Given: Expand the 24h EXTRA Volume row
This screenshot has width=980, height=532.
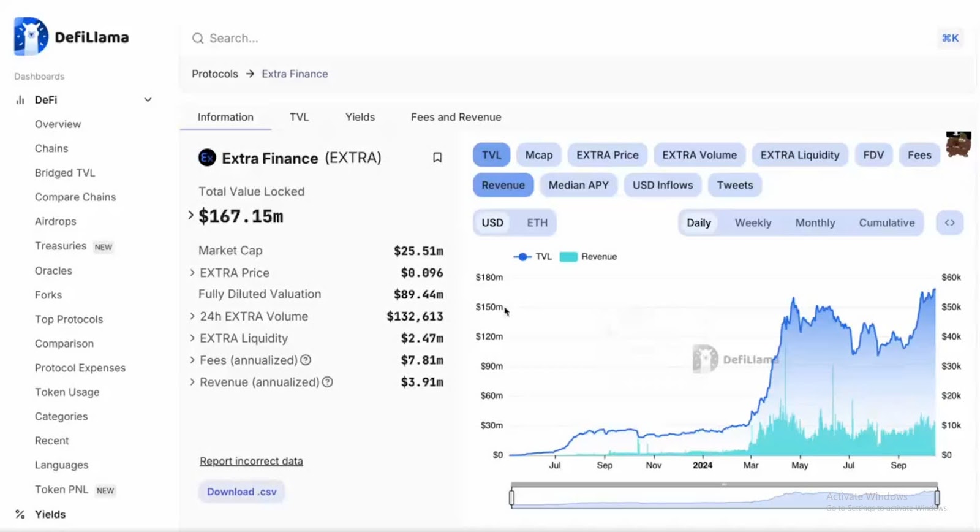Looking at the screenshot, I should [x=192, y=316].
